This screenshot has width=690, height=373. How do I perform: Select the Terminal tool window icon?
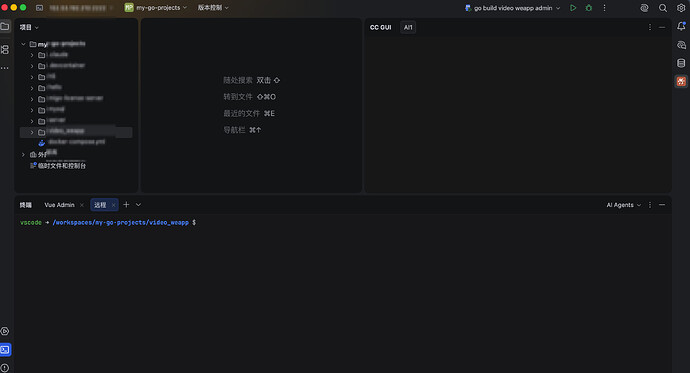[x=5, y=350]
